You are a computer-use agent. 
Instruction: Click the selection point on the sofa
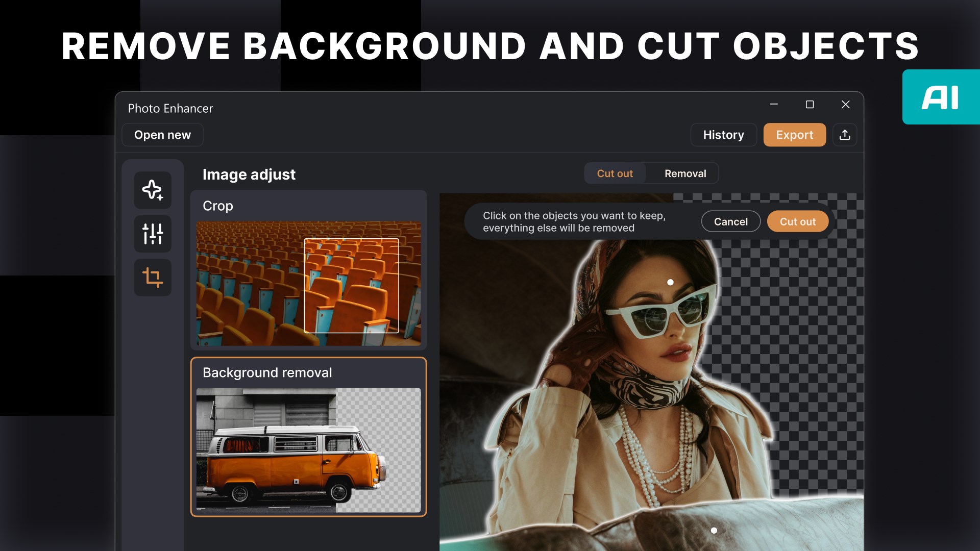click(714, 531)
